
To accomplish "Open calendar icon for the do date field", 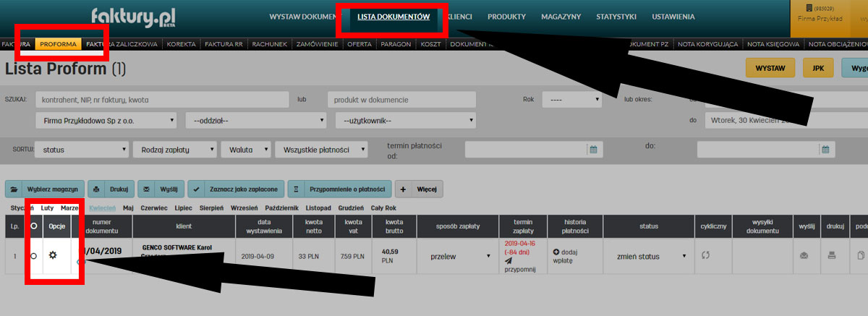I will click(x=825, y=150).
